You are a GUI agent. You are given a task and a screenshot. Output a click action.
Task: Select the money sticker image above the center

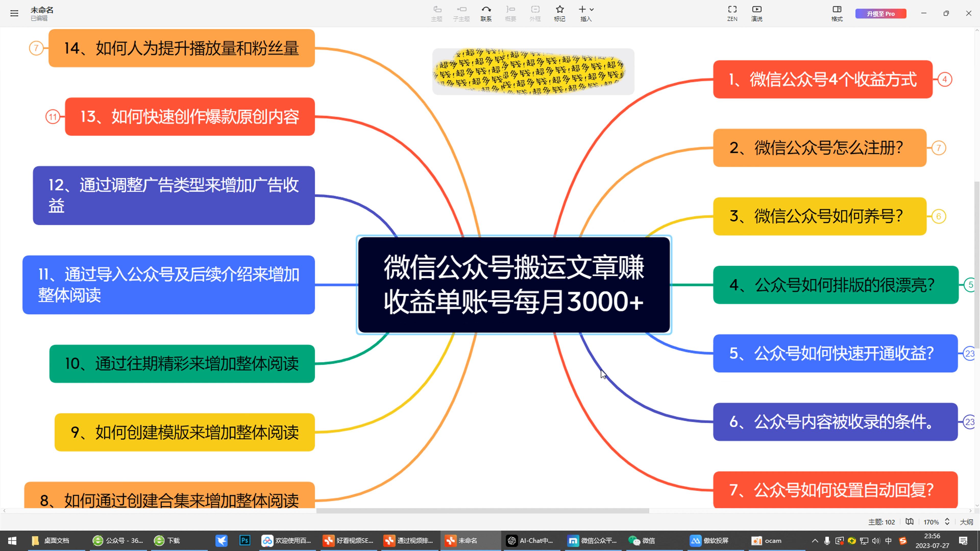pos(533,71)
